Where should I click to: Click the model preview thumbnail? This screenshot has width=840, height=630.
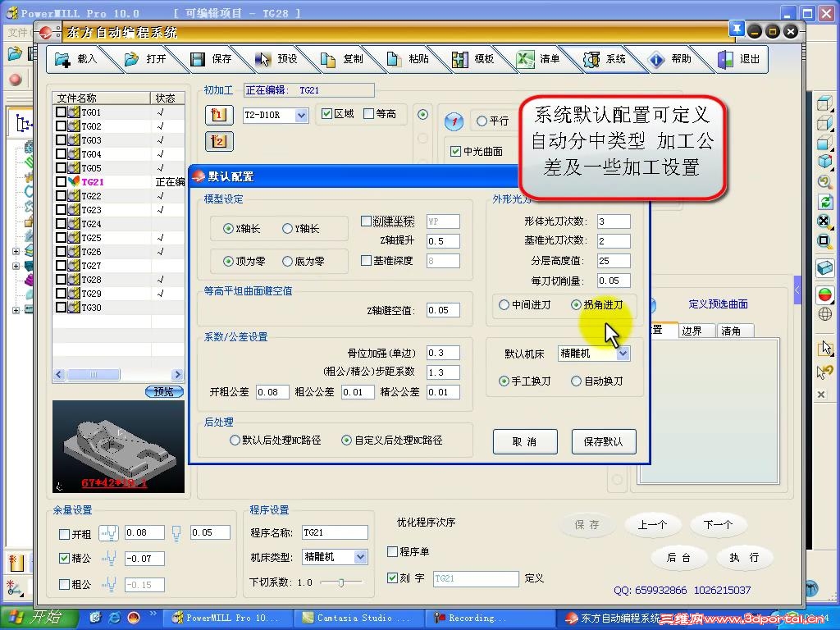pos(118,447)
